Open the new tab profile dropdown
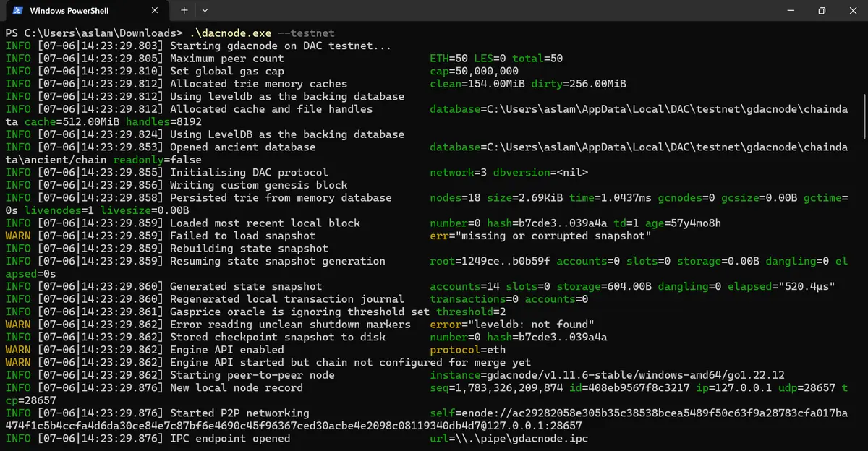868x451 pixels. pyautogui.click(x=205, y=11)
